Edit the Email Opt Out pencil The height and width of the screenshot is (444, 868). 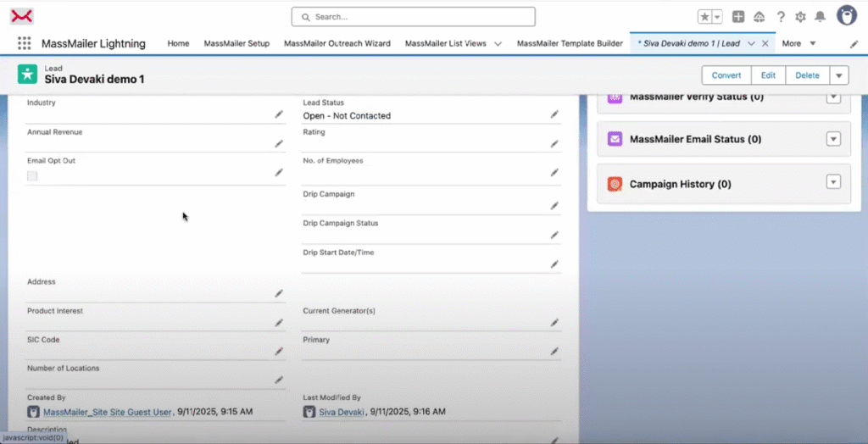click(x=279, y=173)
